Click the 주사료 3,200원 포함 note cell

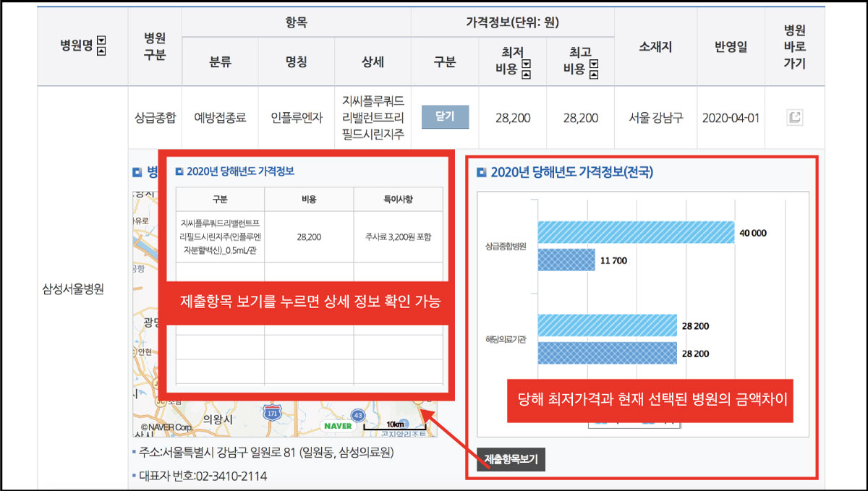[399, 236]
